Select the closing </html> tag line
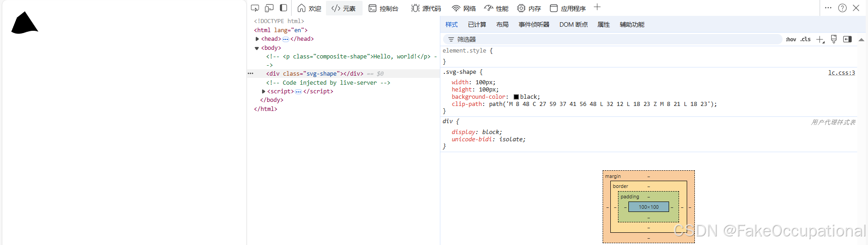Image resolution: width=868 pixels, height=245 pixels. tap(266, 109)
